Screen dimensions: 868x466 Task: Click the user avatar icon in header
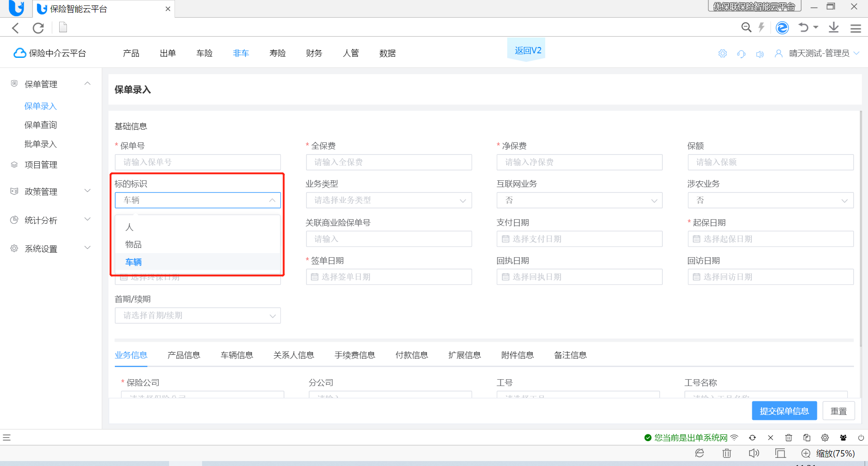(x=778, y=53)
